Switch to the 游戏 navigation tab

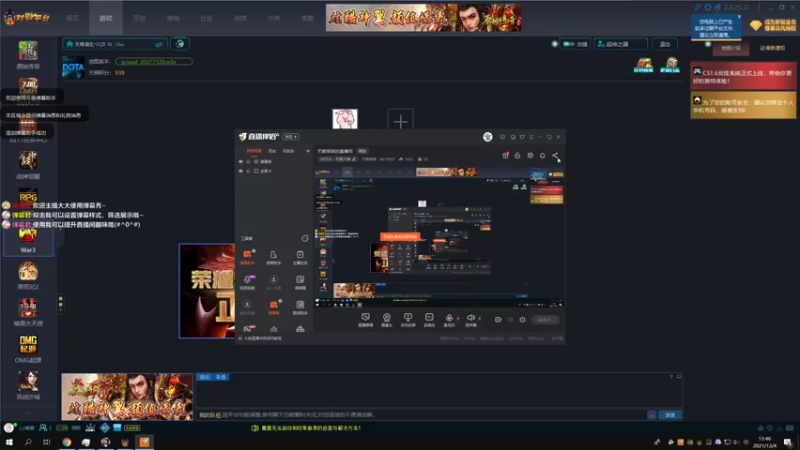coord(106,18)
